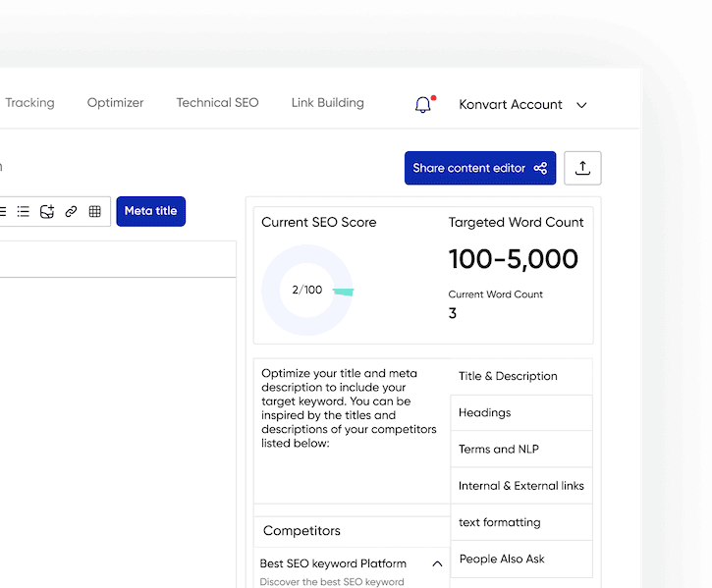Insert a table
Image resolution: width=712 pixels, height=588 pixels.
(95, 212)
